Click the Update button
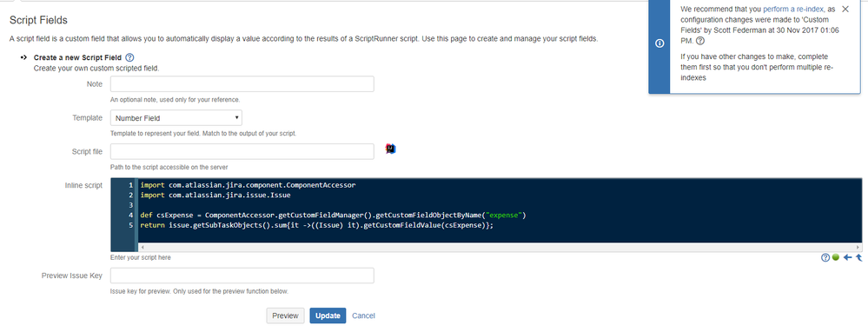 pyautogui.click(x=328, y=315)
